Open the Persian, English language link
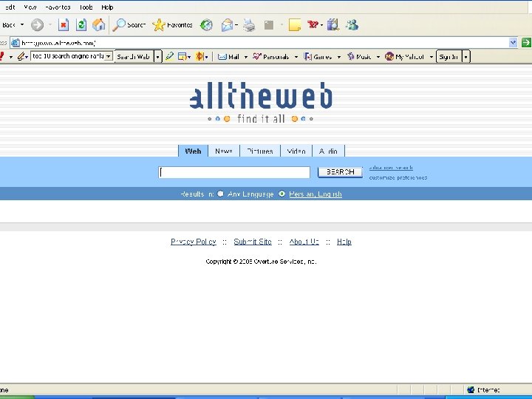 click(316, 194)
